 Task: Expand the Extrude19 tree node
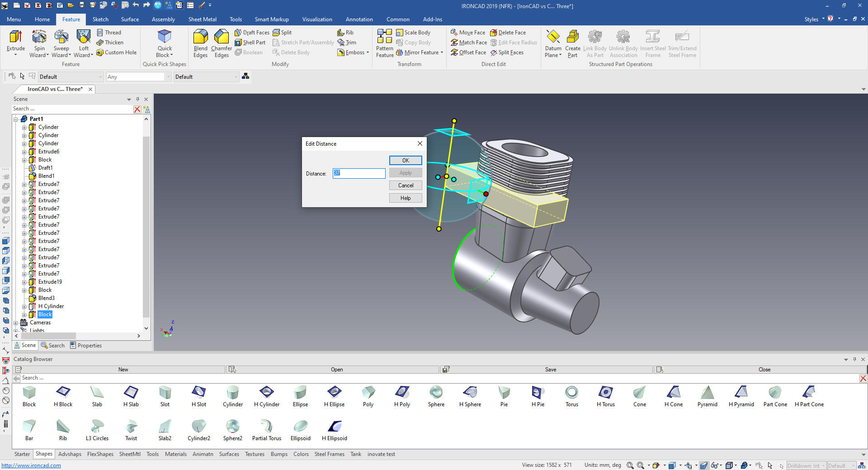[x=24, y=282]
